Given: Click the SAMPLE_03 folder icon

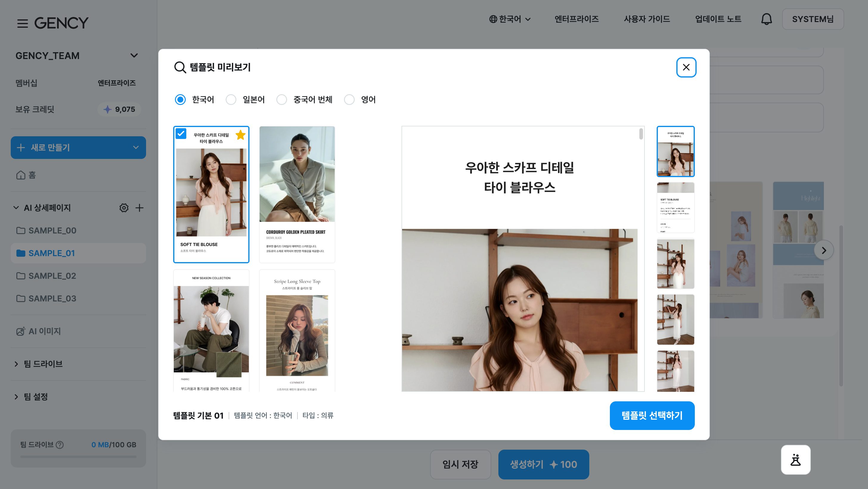Looking at the screenshot, I should [x=21, y=298].
